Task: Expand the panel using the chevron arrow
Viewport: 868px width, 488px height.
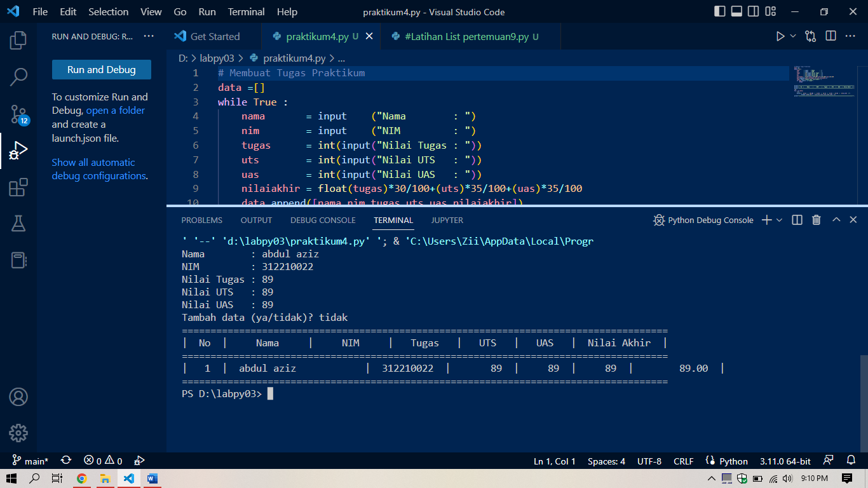Action: coord(836,220)
